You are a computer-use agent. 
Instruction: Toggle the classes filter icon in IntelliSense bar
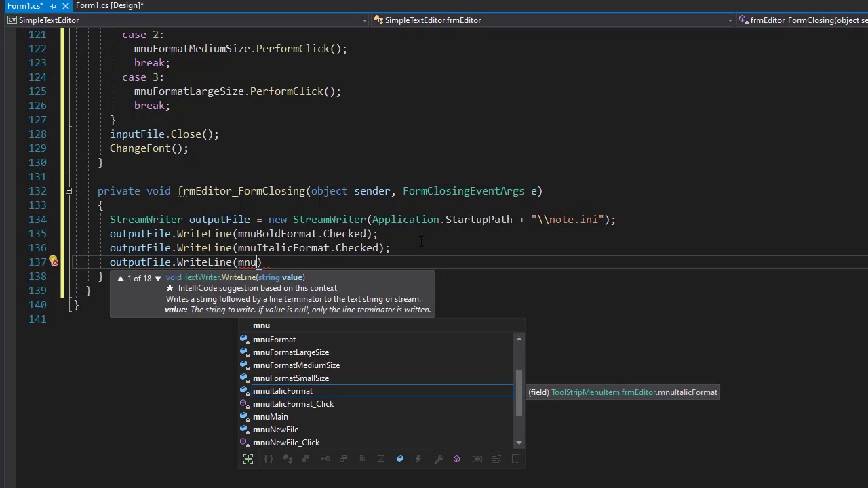(287, 459)
